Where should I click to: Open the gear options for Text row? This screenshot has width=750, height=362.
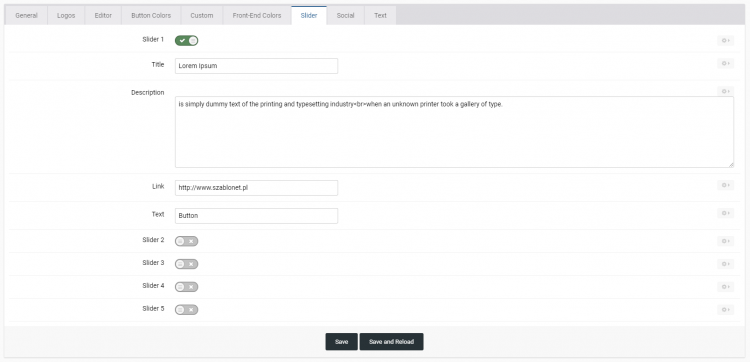725,213
